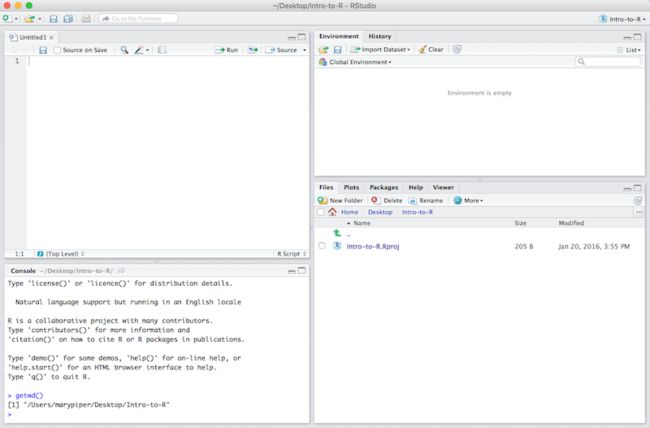
Task: Open the R Script file type selector
Action: point(292,254)
